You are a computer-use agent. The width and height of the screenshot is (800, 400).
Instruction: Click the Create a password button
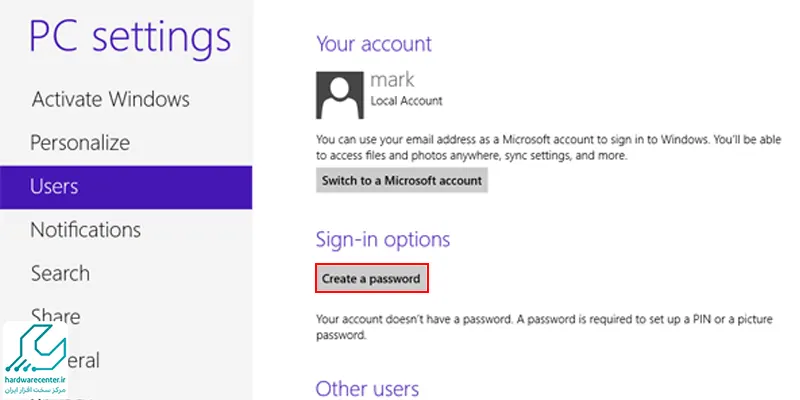coord(371,279)
